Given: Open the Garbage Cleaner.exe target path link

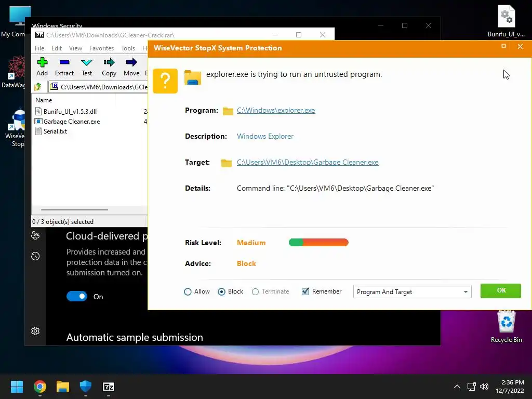Looking at the screenshot, I should tap(308, 162).
